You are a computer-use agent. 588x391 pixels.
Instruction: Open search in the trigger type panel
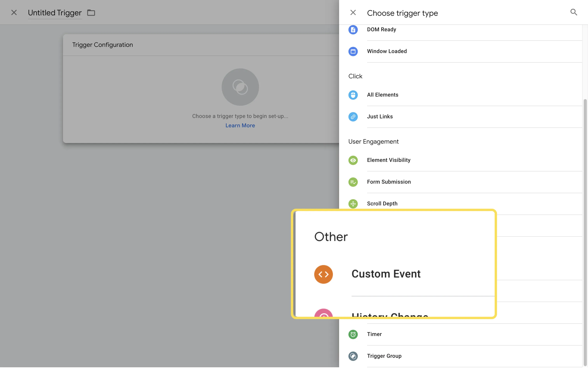(x=574, y=12)
